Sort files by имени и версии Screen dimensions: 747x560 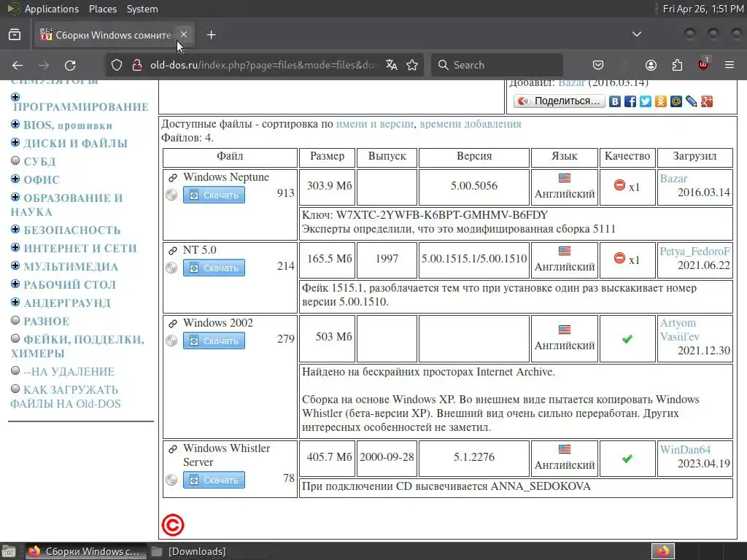coord(374,124)
